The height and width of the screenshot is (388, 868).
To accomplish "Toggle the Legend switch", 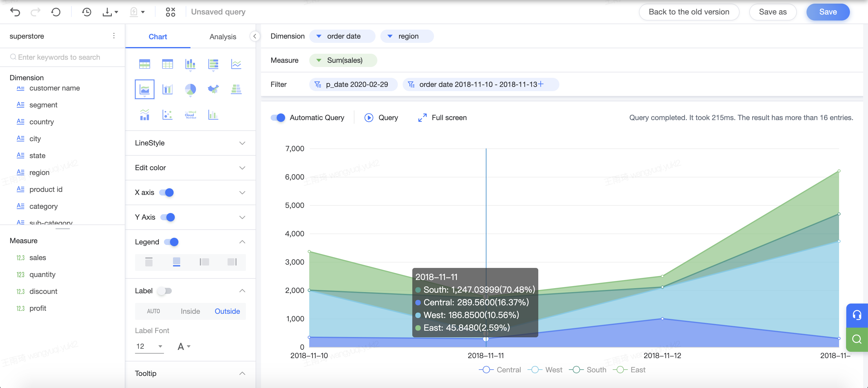I will 171,242.
